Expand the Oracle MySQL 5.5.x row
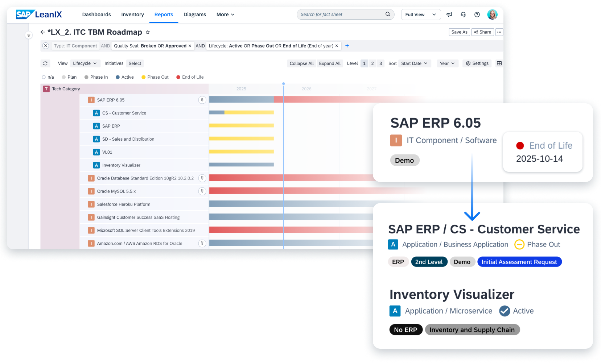The height and width of the screenshot is (364, 601). [202, 191]
